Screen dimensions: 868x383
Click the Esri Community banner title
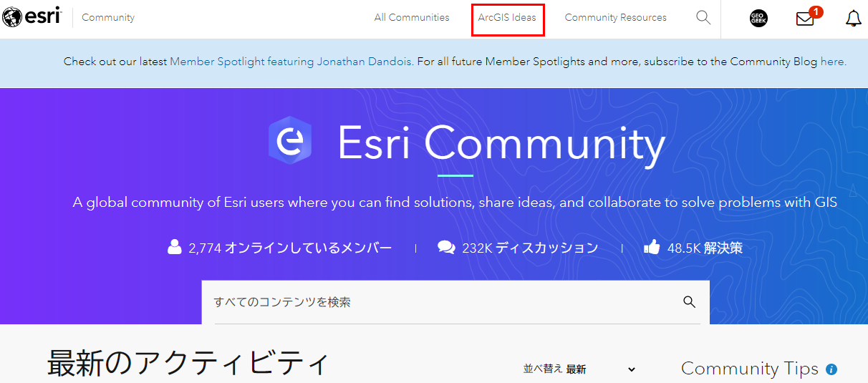pos(501,142)
